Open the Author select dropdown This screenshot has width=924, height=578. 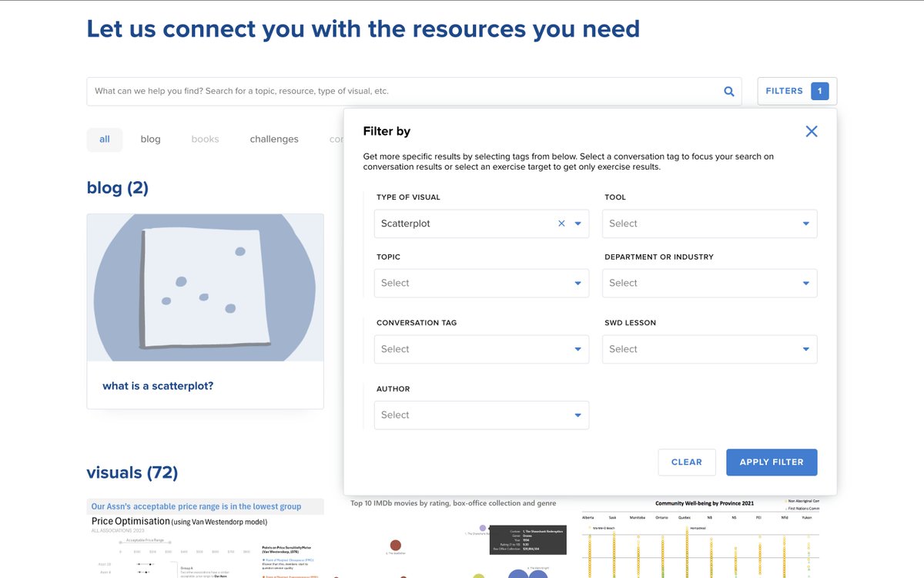tap(481, 415)
